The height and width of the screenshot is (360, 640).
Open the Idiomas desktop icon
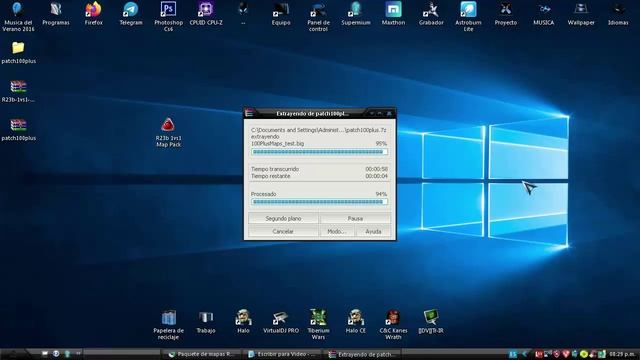(618, 13)
